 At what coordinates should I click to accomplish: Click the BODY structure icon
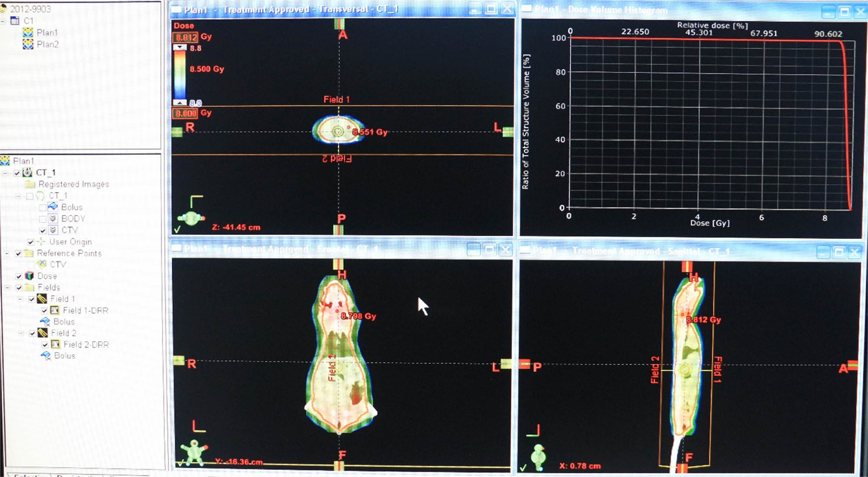[53, 218]
